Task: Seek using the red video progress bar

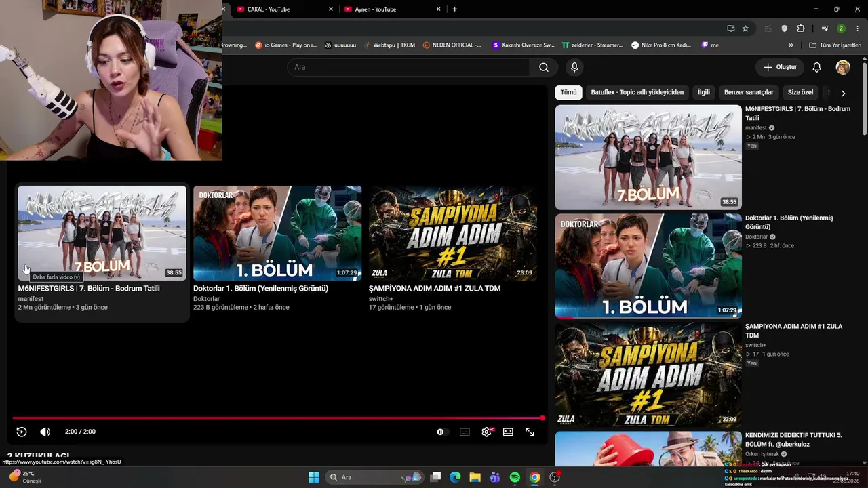Action: pyautogui.click(x=278, y=418)
